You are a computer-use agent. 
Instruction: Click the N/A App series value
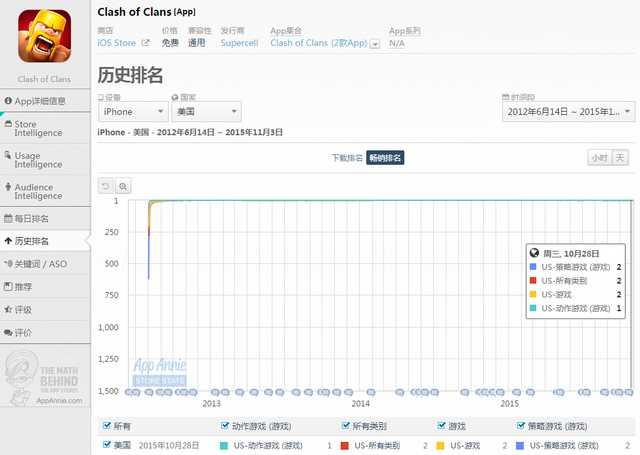coord(397,43)
